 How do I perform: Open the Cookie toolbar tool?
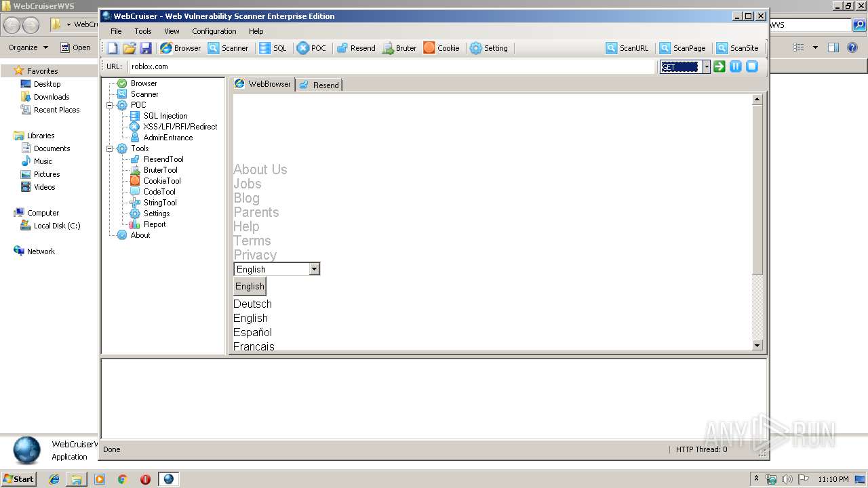click(x=441, y=48)
